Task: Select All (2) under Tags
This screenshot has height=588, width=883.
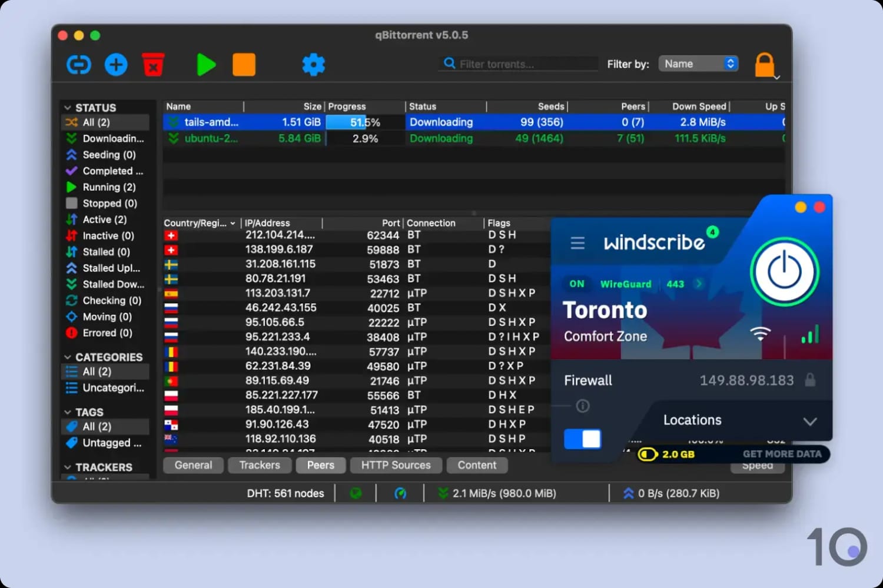Action: pyautogui.click(x=105, y=427)
